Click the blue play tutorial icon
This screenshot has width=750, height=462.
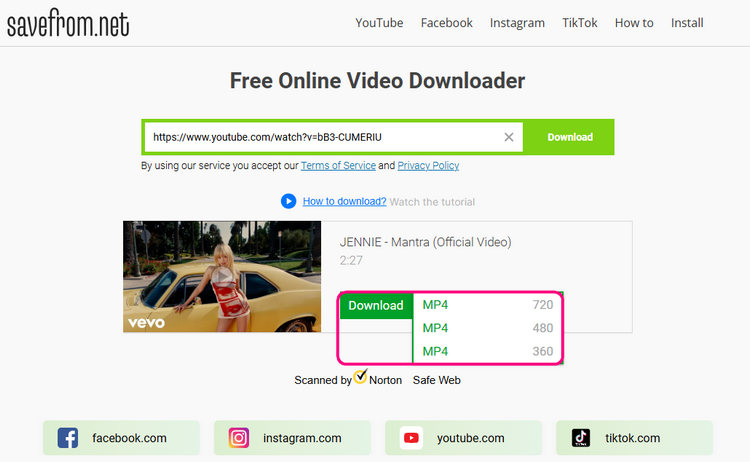point(288,201)
